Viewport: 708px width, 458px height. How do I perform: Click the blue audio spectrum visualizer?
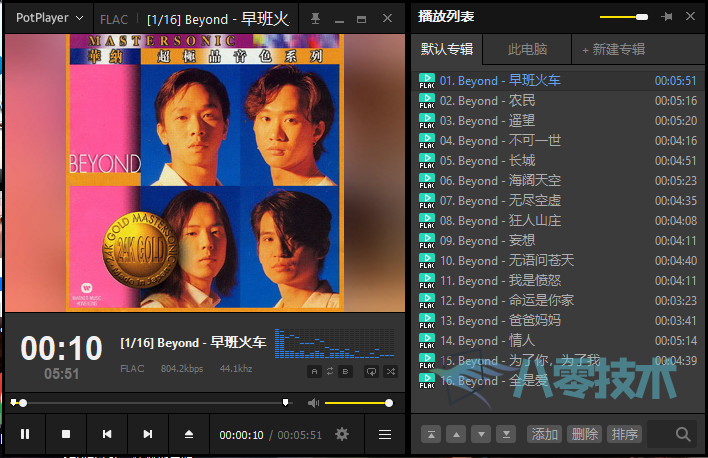click(x=335, y=344)
